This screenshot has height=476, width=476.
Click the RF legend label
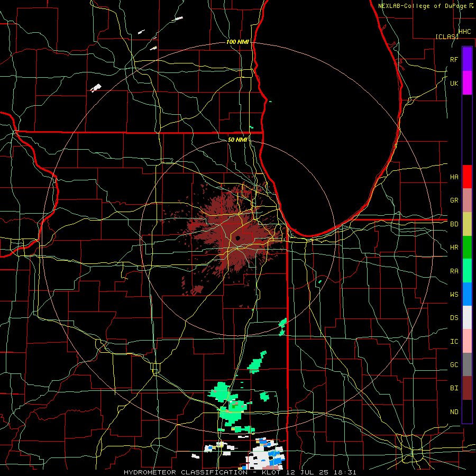(x=454, y=59)
